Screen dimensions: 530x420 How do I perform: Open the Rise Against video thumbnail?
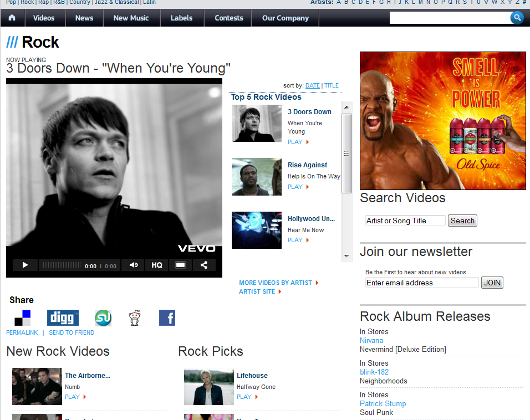point(257,177)
